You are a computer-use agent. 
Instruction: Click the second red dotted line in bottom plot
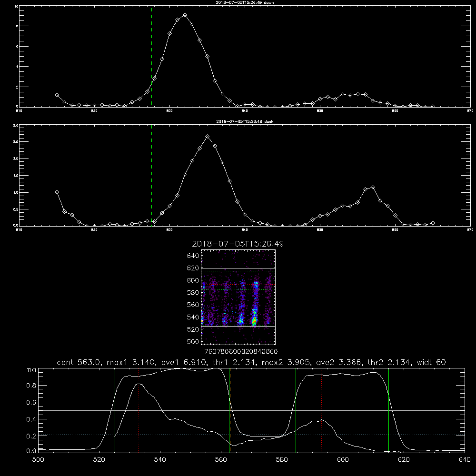[321, 410]
